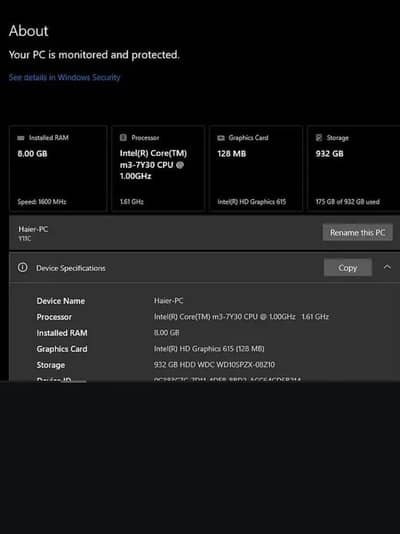400x534 pixels.
Task: Click Speed: 1600 MHz text
Action: 42,202
